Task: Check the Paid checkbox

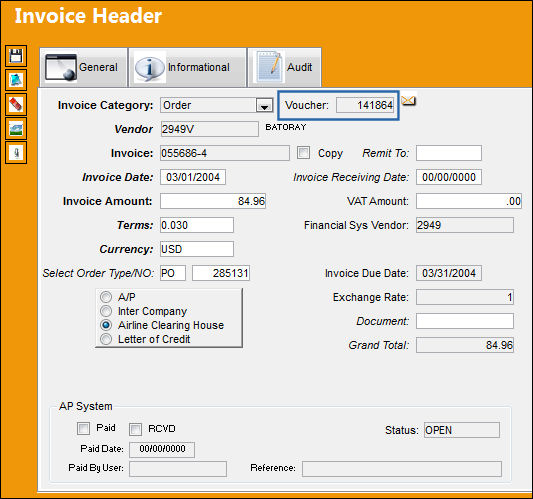Action: [83, 428]
